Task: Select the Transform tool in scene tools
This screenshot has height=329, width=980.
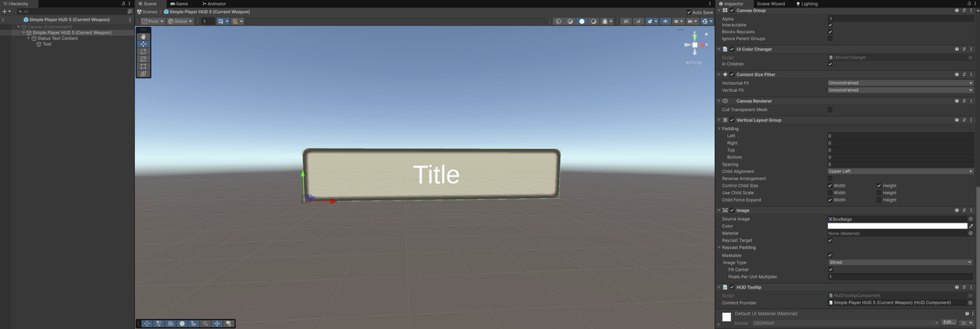Action: (x=143, y=73)
